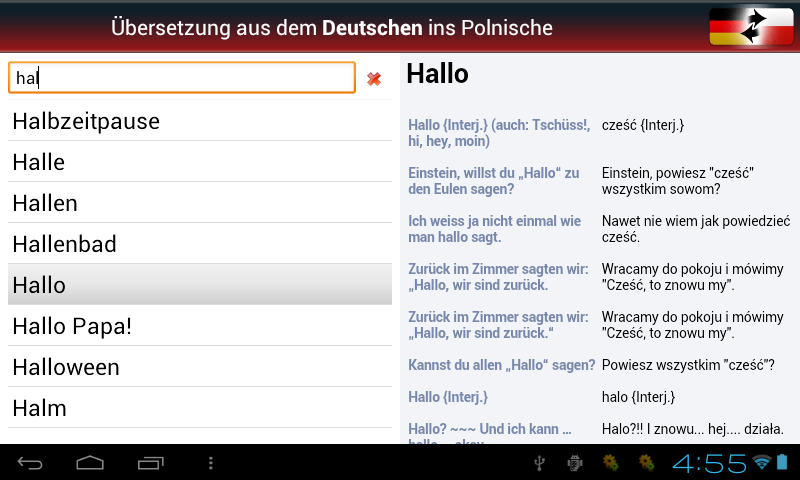Tap title 'Übersetzung aus dem Deutschen ins Polnische'

click(332, 28)
